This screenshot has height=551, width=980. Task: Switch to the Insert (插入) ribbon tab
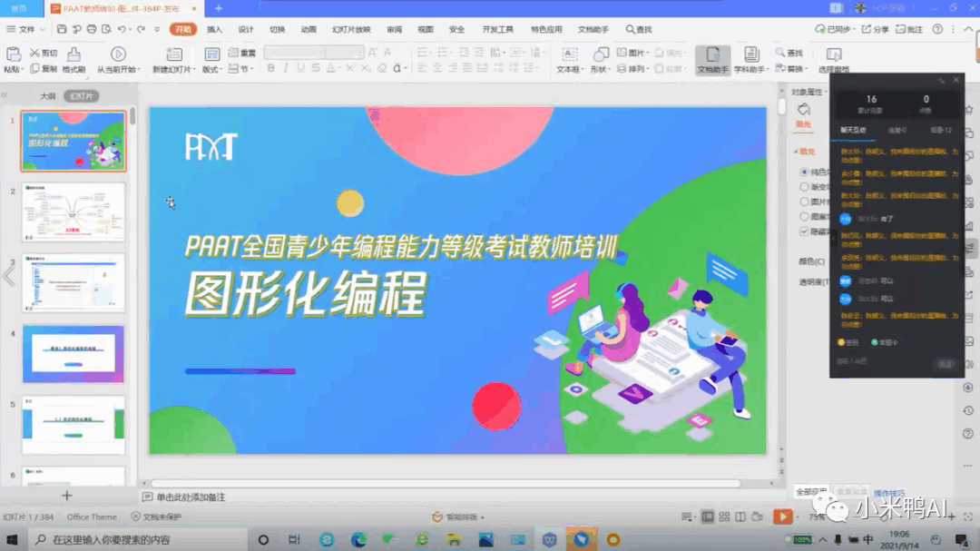(214, 29)
